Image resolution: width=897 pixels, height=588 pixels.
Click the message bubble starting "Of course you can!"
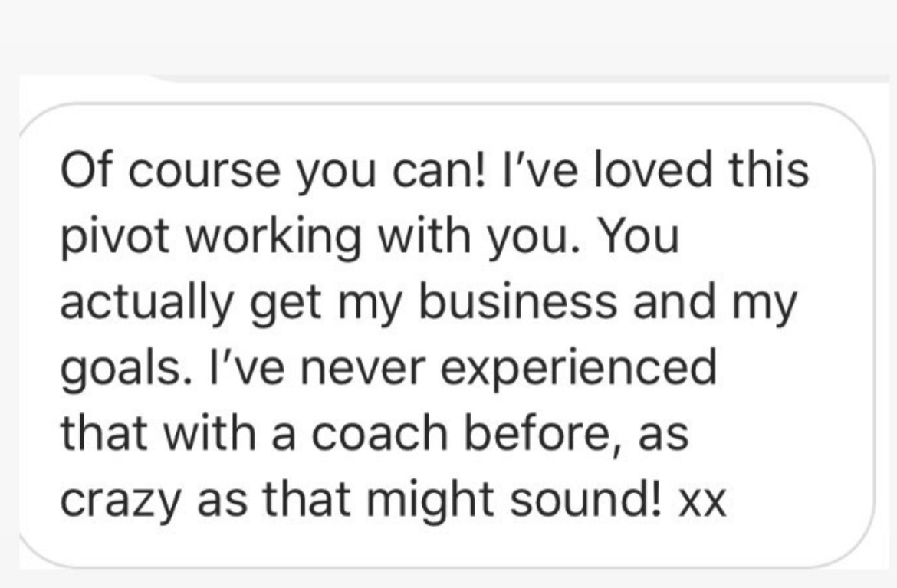[x=447, y=335]
